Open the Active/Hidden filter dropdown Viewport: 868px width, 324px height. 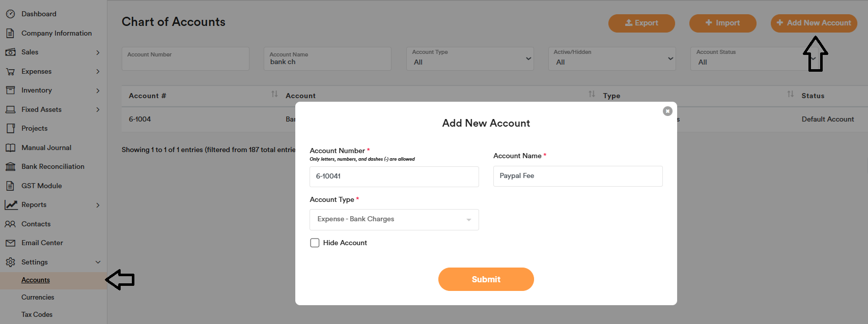pos(612,59)
